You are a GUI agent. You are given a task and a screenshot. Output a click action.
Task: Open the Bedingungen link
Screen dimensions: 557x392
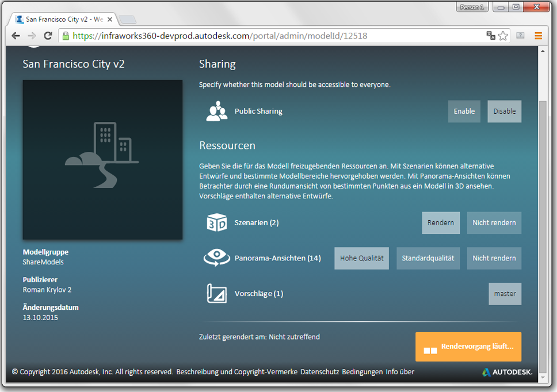[363, 372]
